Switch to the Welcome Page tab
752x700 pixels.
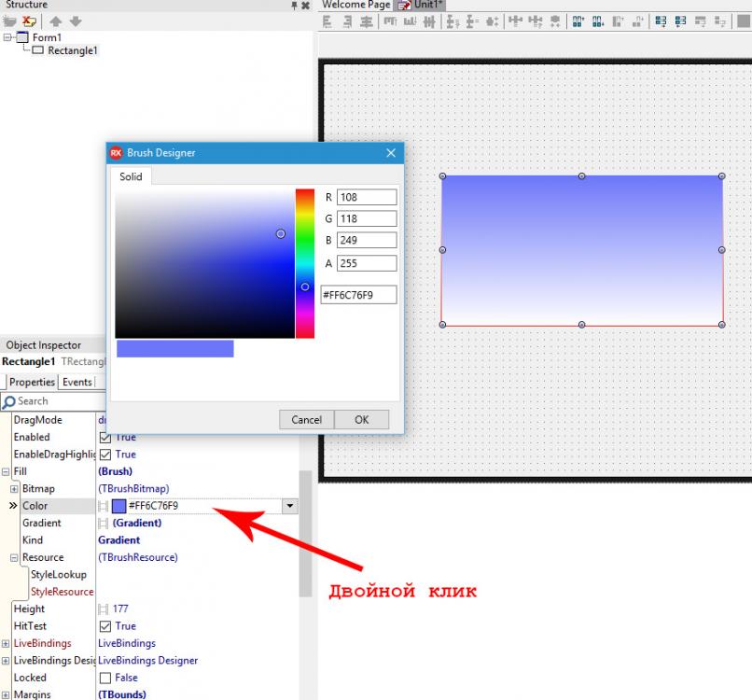[x=355, y=5]
